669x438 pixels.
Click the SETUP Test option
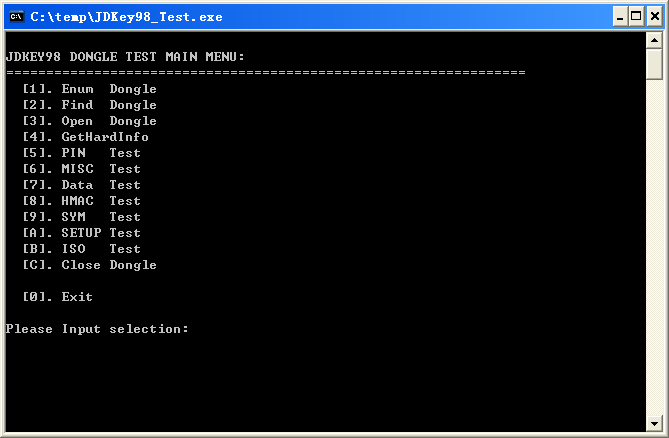(81, 233)
